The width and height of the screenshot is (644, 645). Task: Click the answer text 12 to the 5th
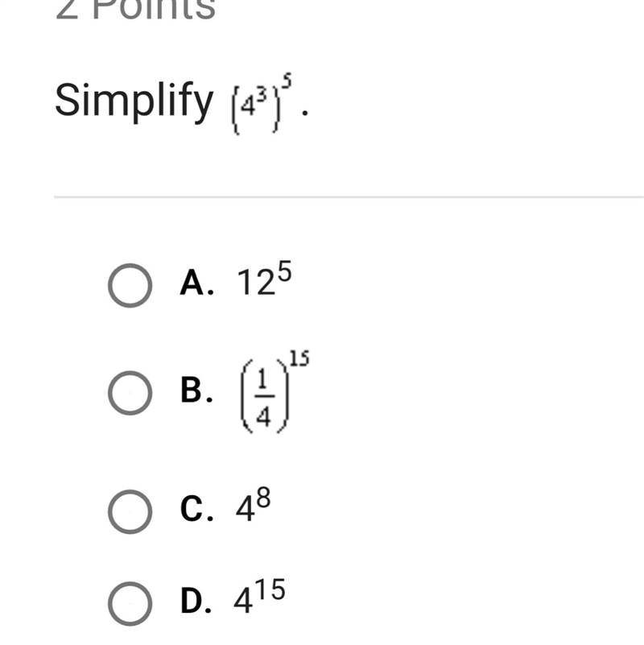click(x=264, y=279)
